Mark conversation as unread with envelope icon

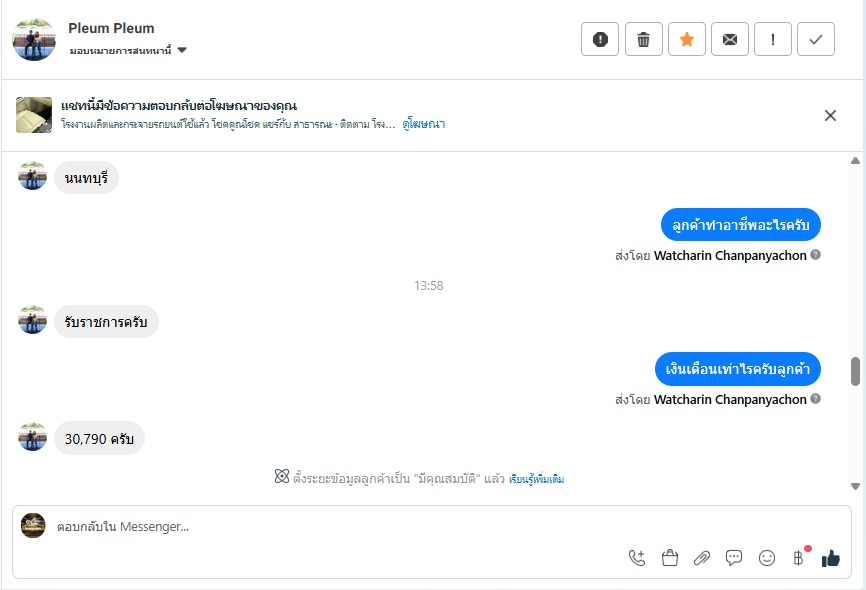730,39
